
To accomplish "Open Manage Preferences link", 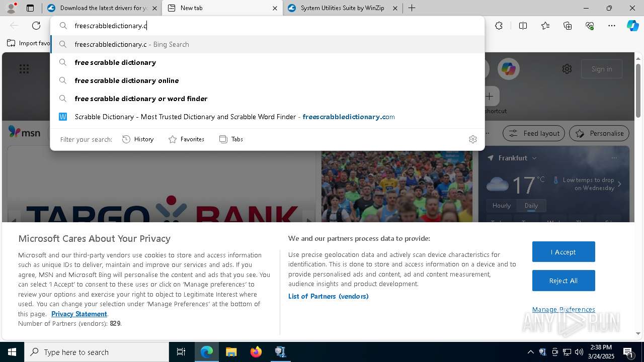I will coord(563,309).
